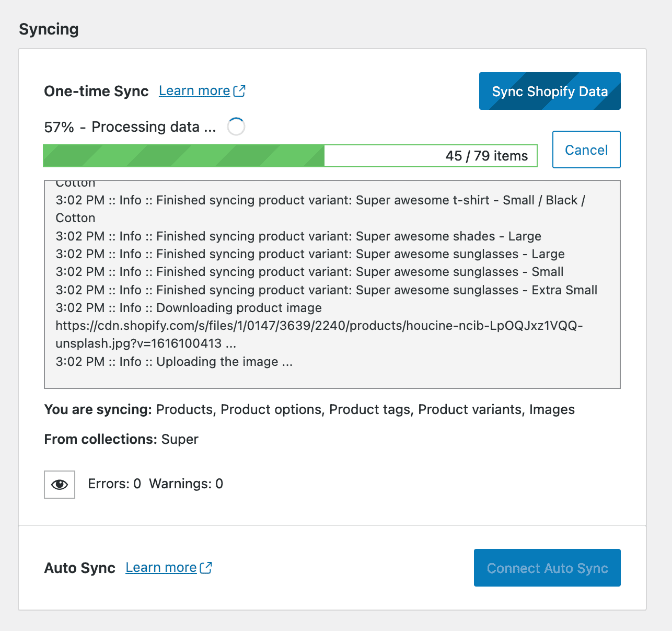672x631 pixels.
Task: Open the Auto Sync Learn more link
Action: point(161,568)
